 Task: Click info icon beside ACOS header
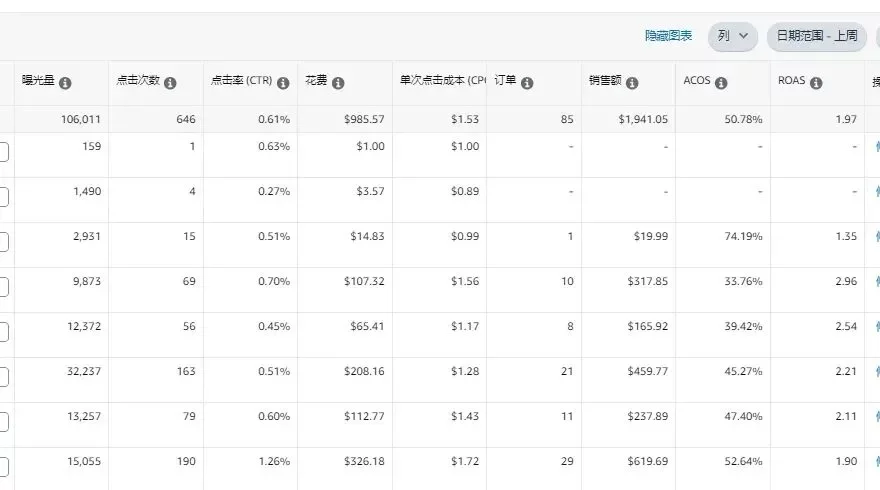721,83
